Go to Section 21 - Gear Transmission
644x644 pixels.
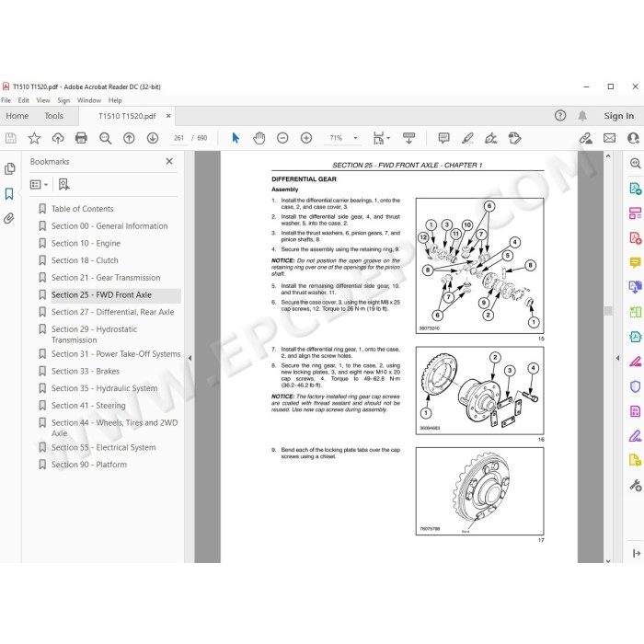pyautogui.click(x=106, y=278)
